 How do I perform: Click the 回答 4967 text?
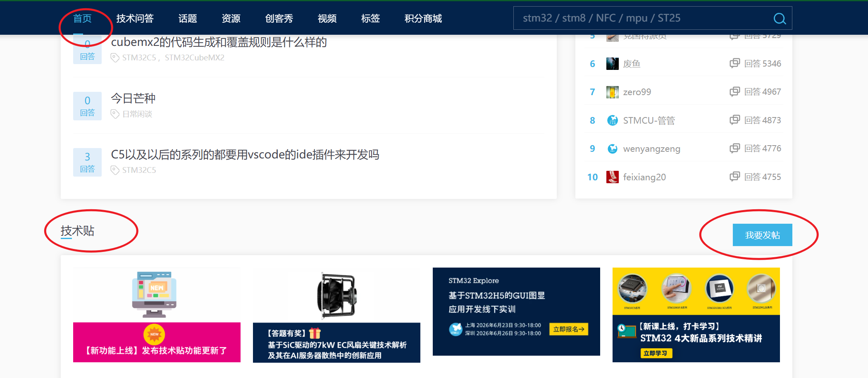763,91
